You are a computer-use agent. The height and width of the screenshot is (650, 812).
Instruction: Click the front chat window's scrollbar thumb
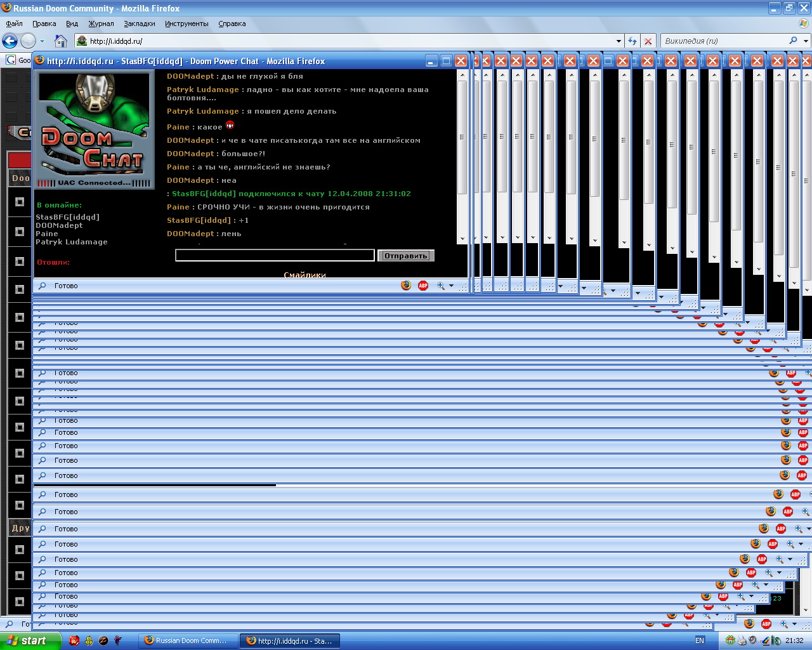pyautogui.click(x=462, y=136)
